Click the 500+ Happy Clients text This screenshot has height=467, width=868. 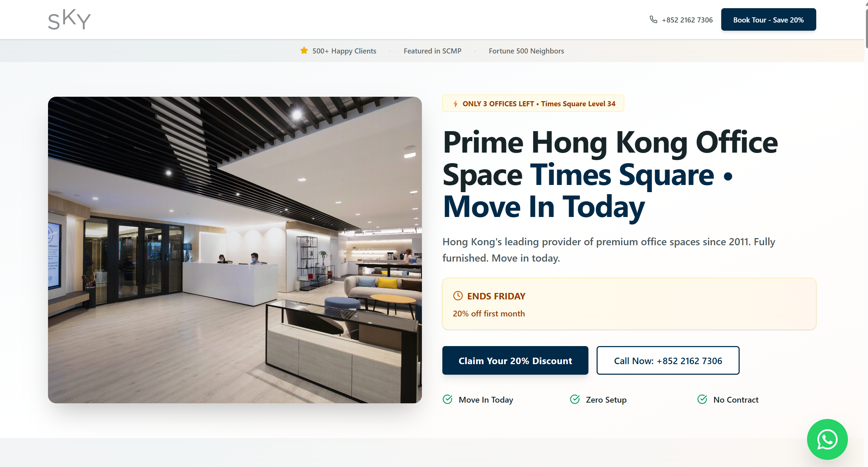[x=344, y=51]
